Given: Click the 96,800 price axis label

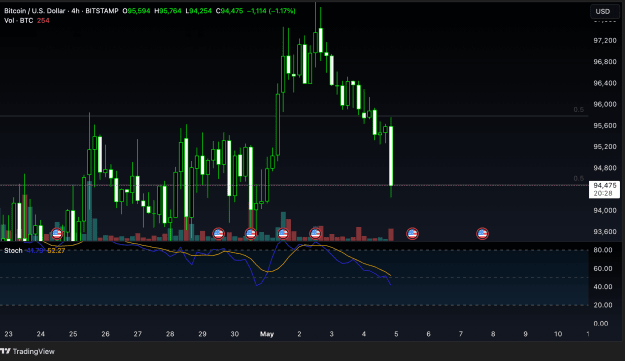Looking at the screenshot, I should coord(605,62).
